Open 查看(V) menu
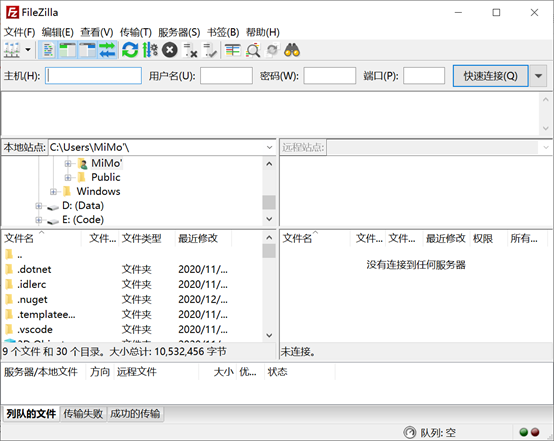 96,33
